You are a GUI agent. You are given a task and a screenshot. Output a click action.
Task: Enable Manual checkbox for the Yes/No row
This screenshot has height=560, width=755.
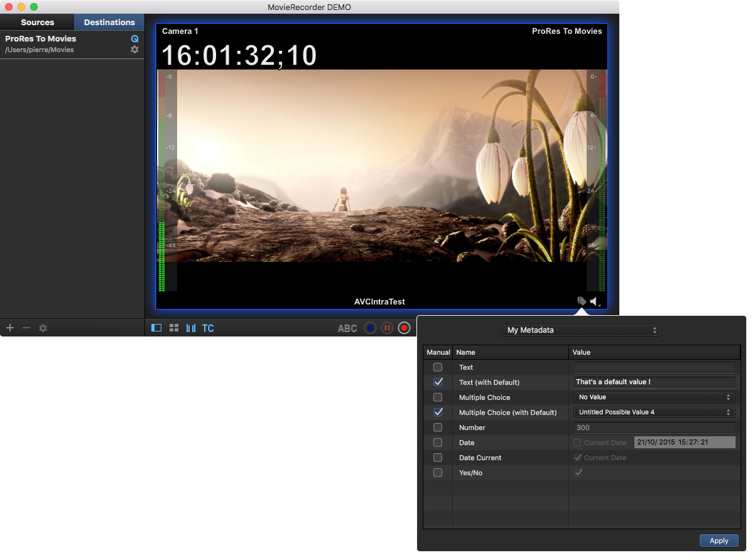tap(438, 473)
